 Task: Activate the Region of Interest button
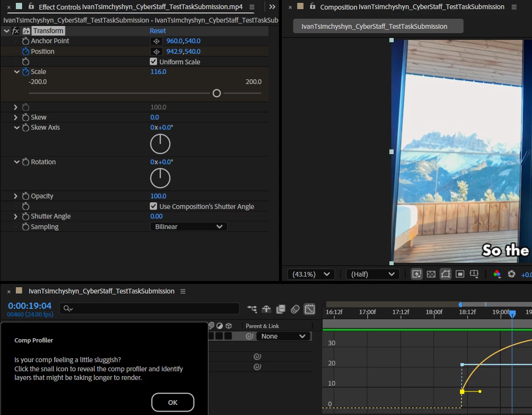pos(459,274)
